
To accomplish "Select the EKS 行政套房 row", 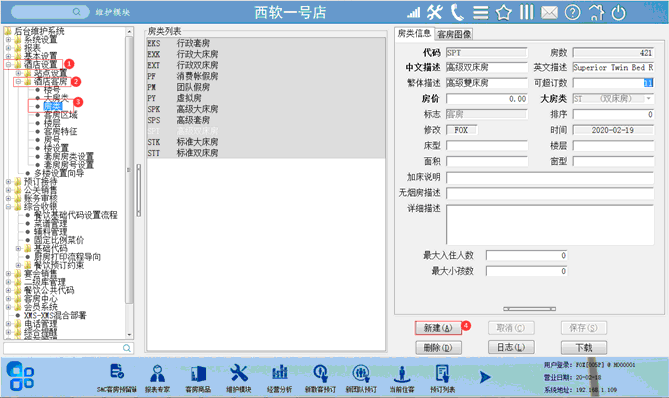I will click(265, 43).
